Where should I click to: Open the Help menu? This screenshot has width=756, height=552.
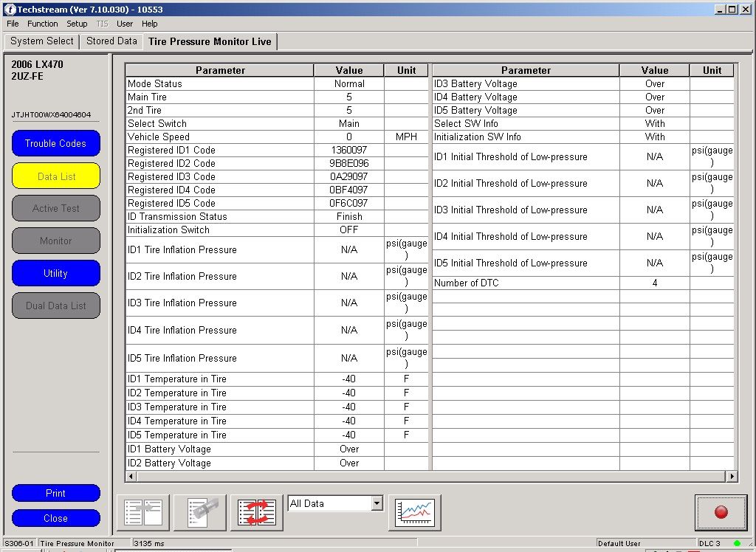coord(149,24)
